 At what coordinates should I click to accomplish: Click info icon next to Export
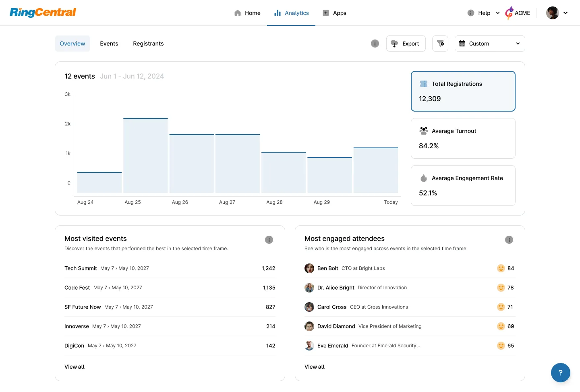click(x=375, y=44)
